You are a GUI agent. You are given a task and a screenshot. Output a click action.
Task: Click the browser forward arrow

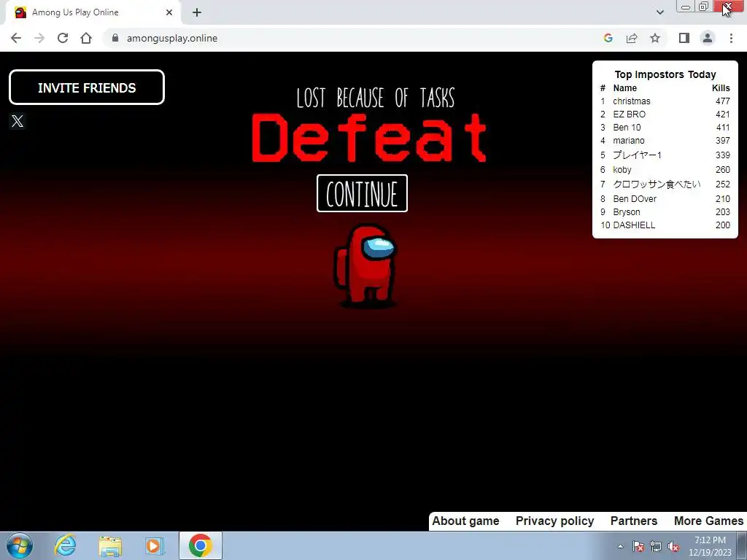pyautogui.click(x=39, y=38)
